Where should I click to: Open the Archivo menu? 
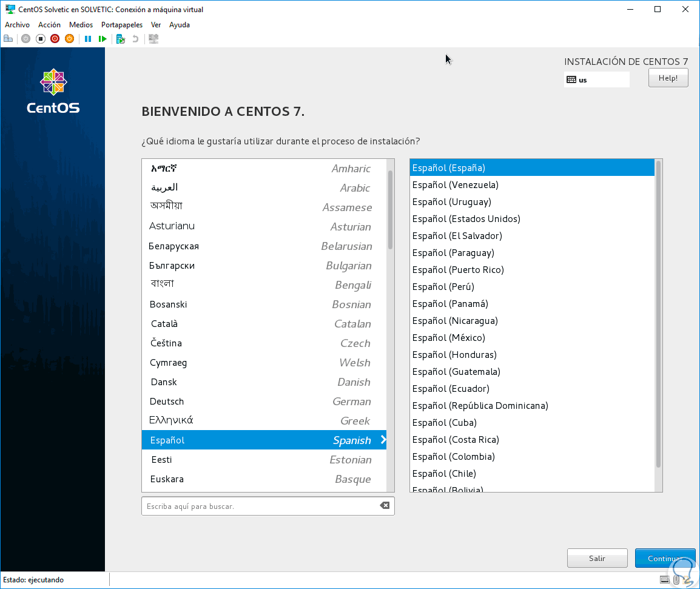(x=18, y=25)
